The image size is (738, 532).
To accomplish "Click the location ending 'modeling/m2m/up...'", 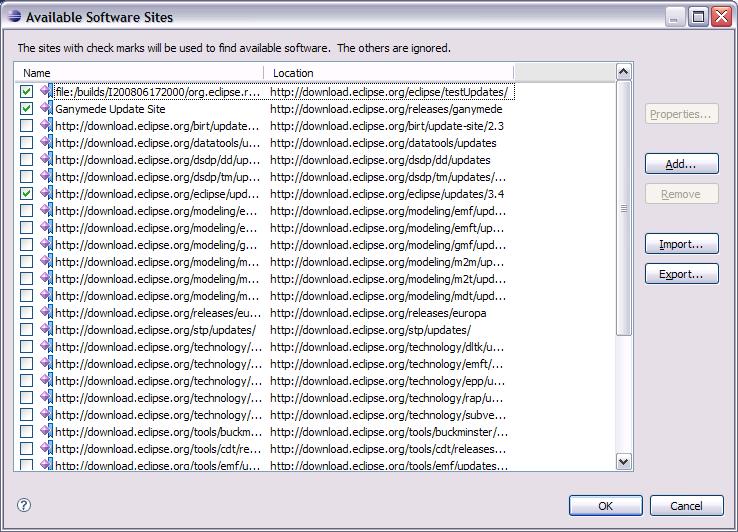I will (x=387, y=262).
